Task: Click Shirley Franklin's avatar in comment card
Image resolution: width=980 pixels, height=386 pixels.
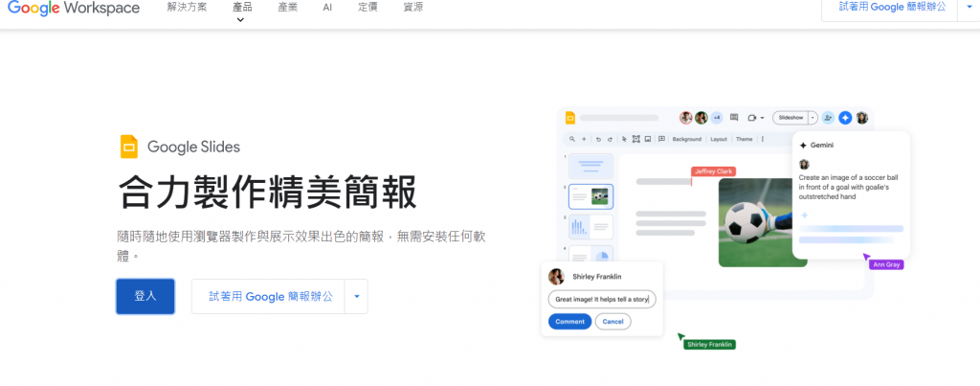Action: pyautogui.click(x=556, y=277)
